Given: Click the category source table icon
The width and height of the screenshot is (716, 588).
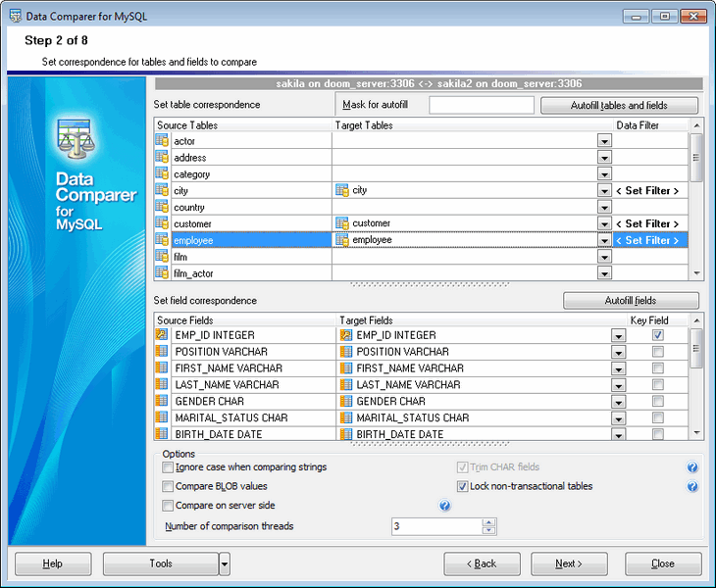Looking at the screenshot, I should (x=162, y=173).
